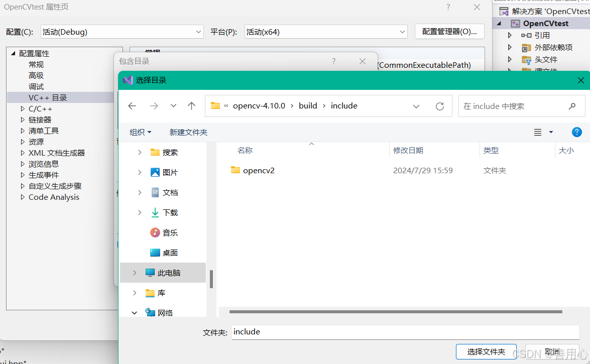
Task: Select 头文件 in Solution Explorer
Action: [x=546, y=59]
